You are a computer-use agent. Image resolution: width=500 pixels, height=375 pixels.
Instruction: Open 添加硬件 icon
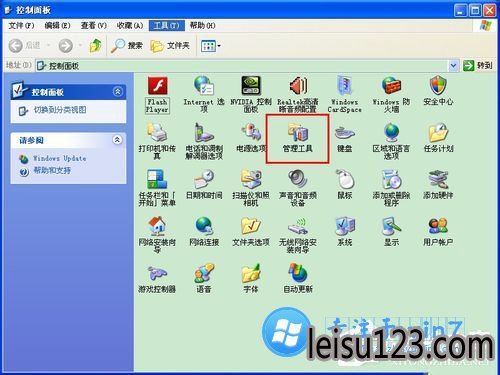(x=438, y=179)
